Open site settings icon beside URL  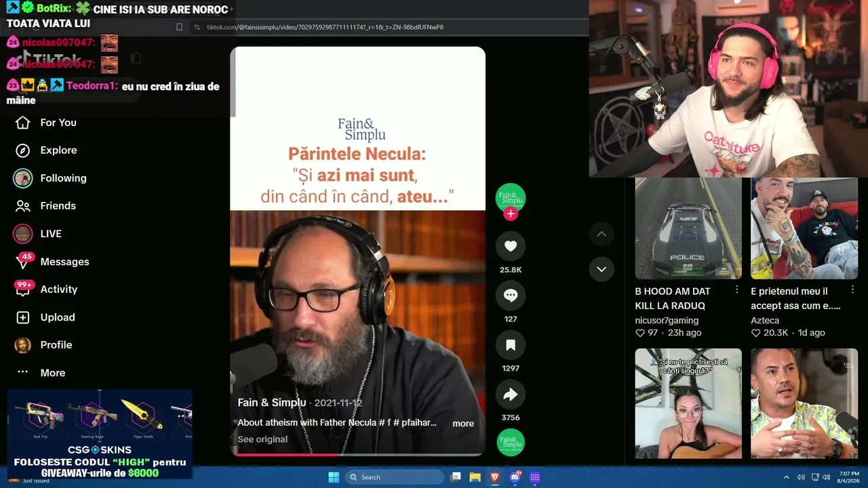(x=197, y=27)
